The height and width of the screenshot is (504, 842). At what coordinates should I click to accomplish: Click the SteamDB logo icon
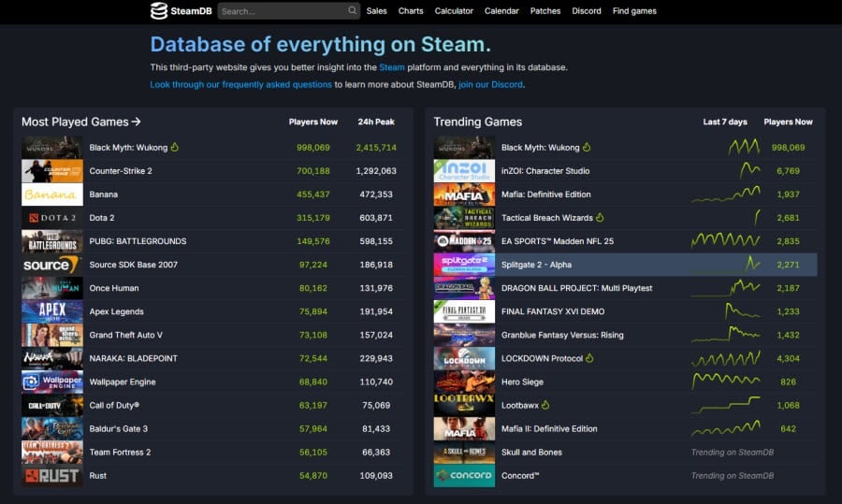(159, 10)
